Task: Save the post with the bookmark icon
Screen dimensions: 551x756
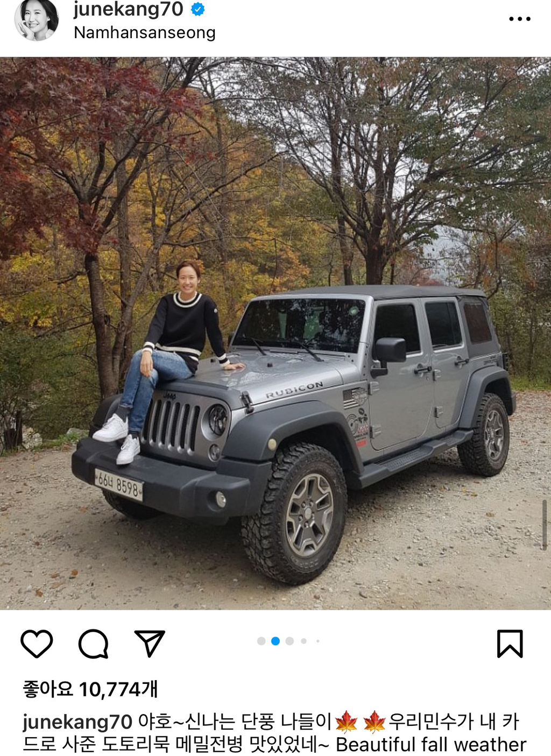Action: point(510,644)
